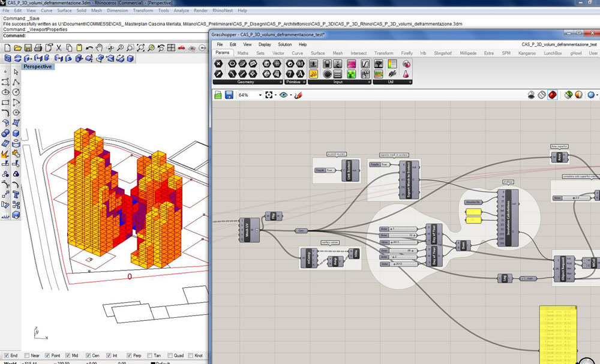
Task: Toggle the Cen object snap checkbox
Action: click(88, 356)
